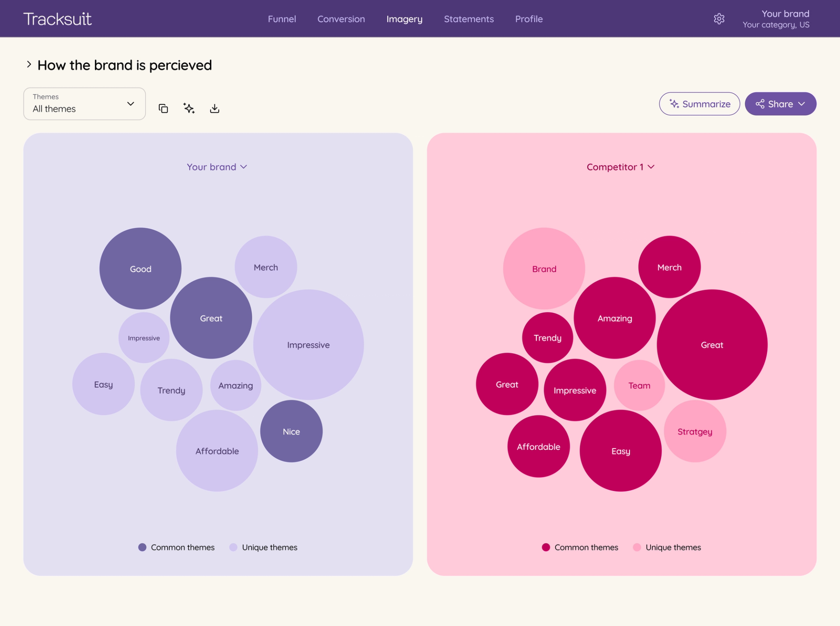
Task: Switch to the Funnel tab
Action: click(282, 19)
